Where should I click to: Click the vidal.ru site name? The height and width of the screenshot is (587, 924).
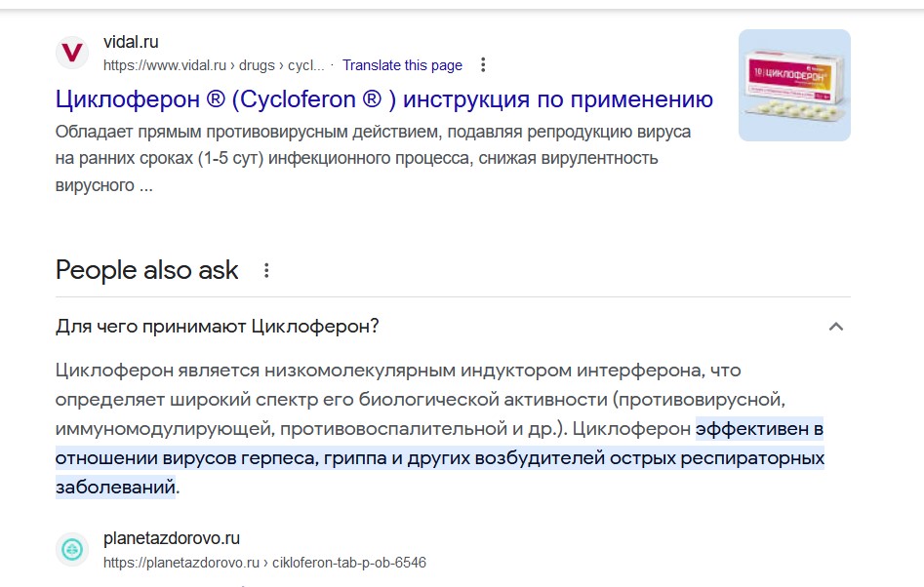[x=131, y=42]
